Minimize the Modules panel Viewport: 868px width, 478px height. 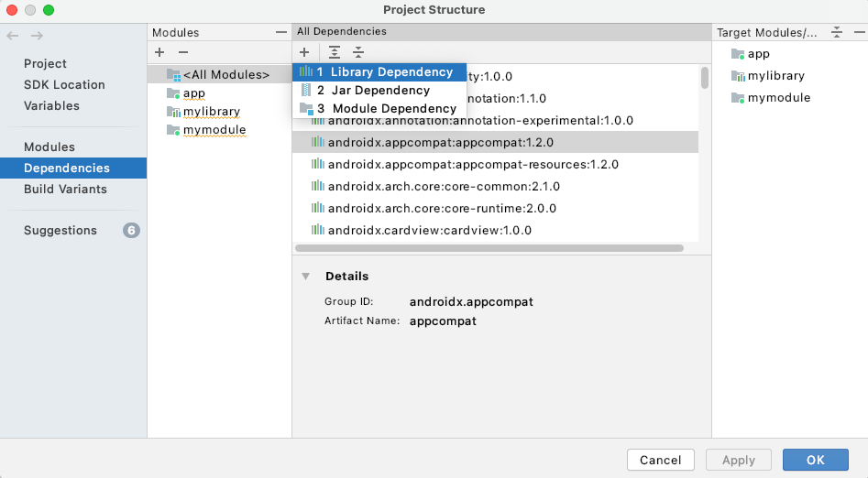280,32
